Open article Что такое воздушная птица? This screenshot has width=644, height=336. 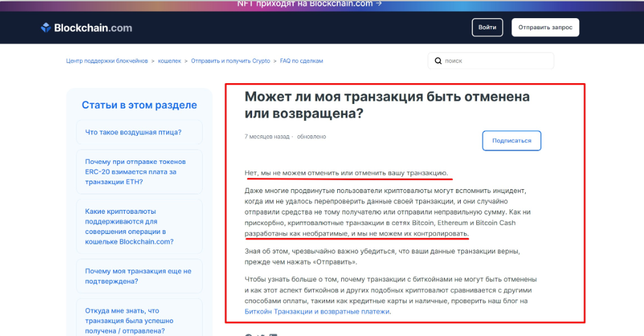(x=139, y=133)
